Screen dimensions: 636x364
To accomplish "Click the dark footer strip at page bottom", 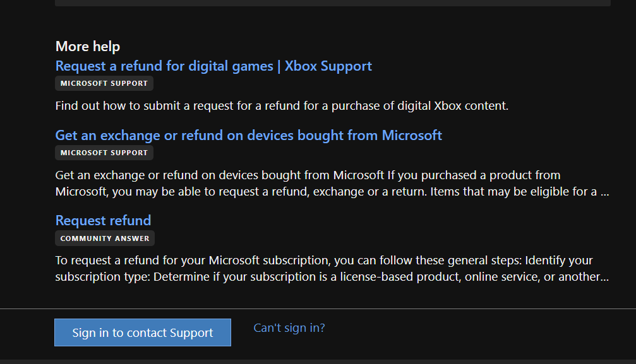I will tap(318, 361).
